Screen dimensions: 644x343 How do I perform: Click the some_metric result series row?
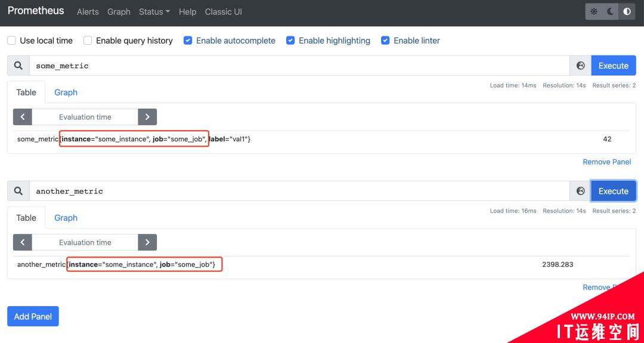(x=321, y=139)
